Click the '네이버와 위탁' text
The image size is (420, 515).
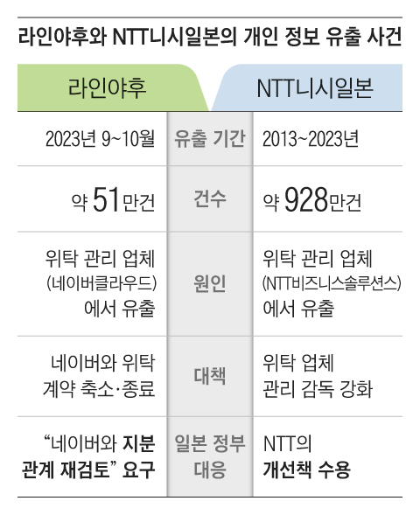[x=102, y=363]
